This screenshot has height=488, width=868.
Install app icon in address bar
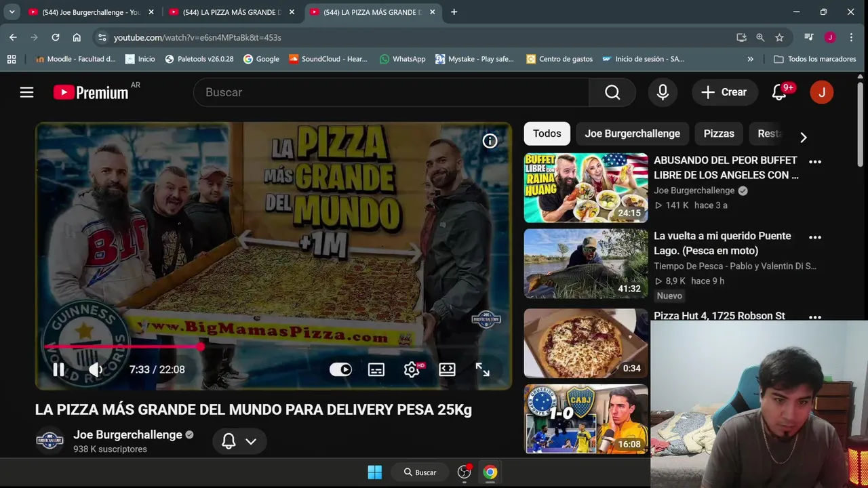coord(741,37)
